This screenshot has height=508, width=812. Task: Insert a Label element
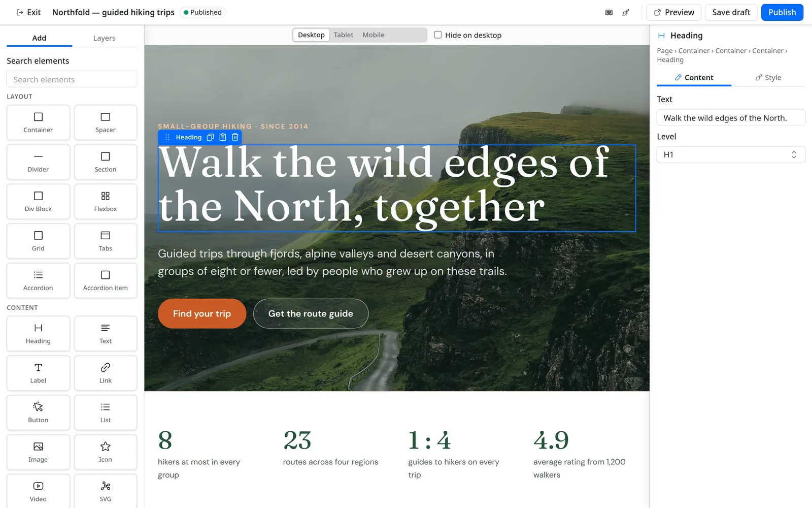(x=38, y=373)
